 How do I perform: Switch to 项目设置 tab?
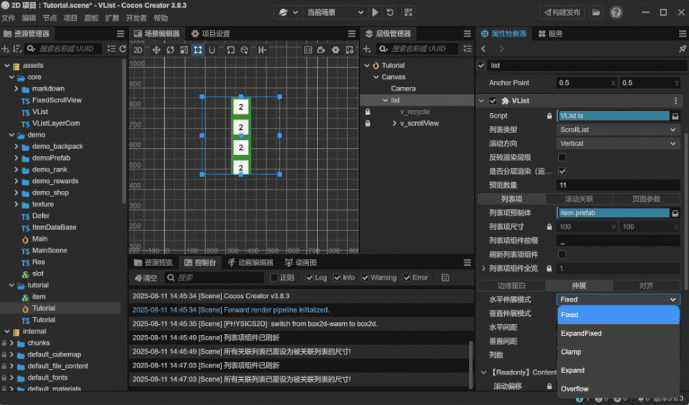(x=210, y=34)
